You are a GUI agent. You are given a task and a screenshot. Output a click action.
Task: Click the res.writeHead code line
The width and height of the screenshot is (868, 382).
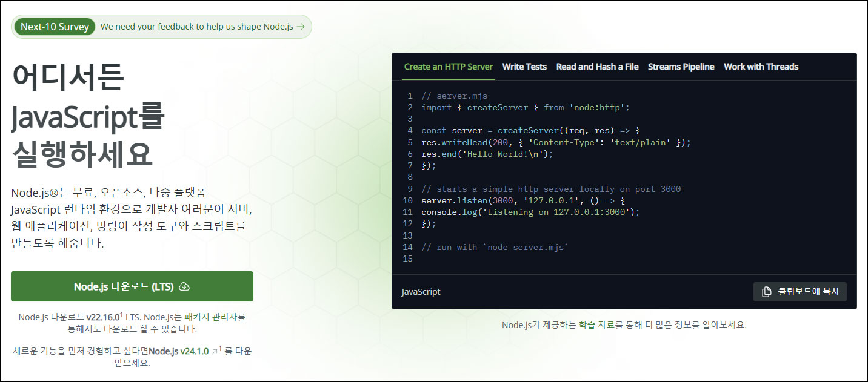pyautogui.click(x=556, y=142)
